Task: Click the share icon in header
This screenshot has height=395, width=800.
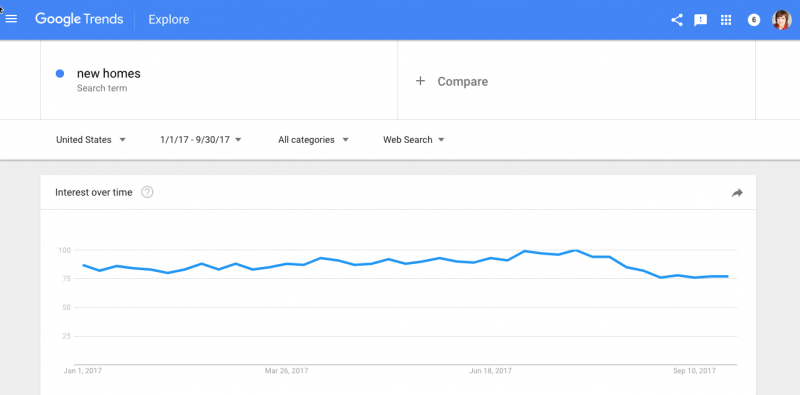Action: (x=677, y=20)
